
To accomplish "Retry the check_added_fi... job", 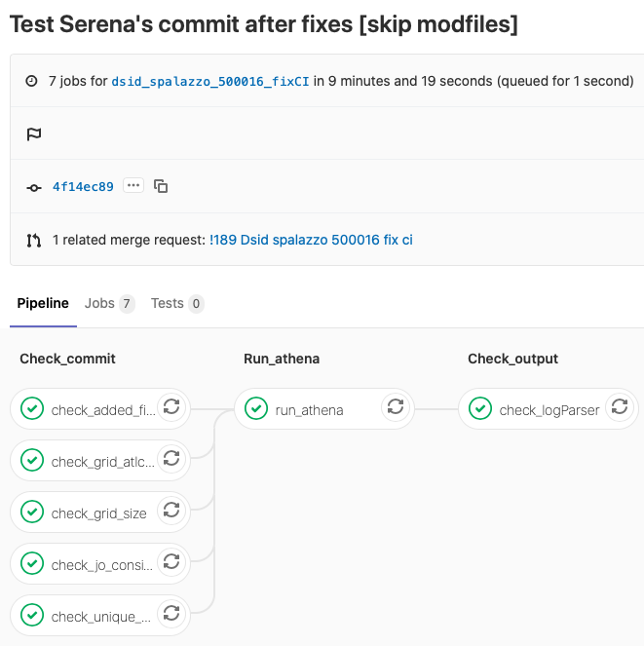I will pos(171,407).
